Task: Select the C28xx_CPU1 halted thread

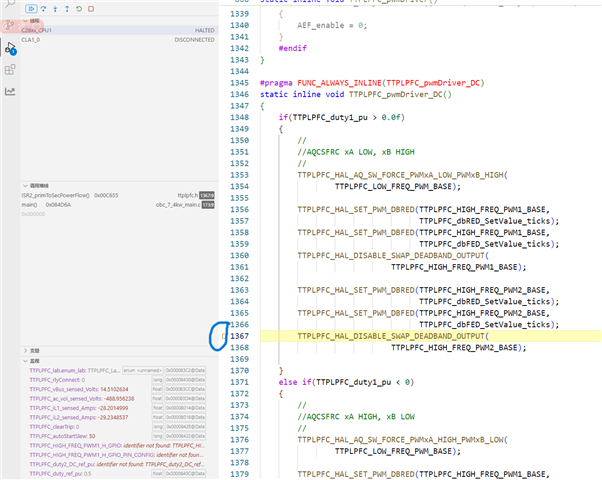Action: tap(118, 30)
